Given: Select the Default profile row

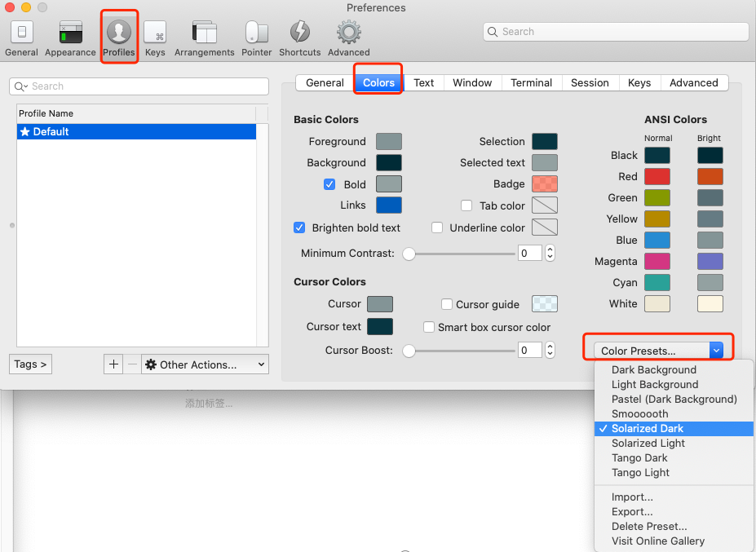Looking at the screenshot, I should 136,131.
